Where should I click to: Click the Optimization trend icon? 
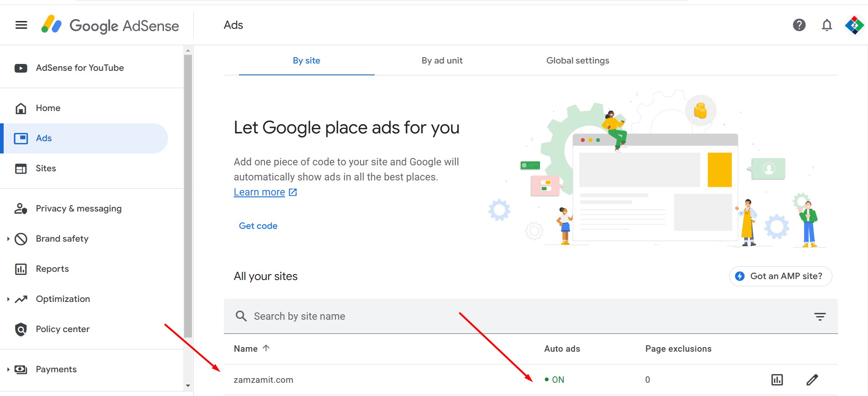tap(21, 299)
